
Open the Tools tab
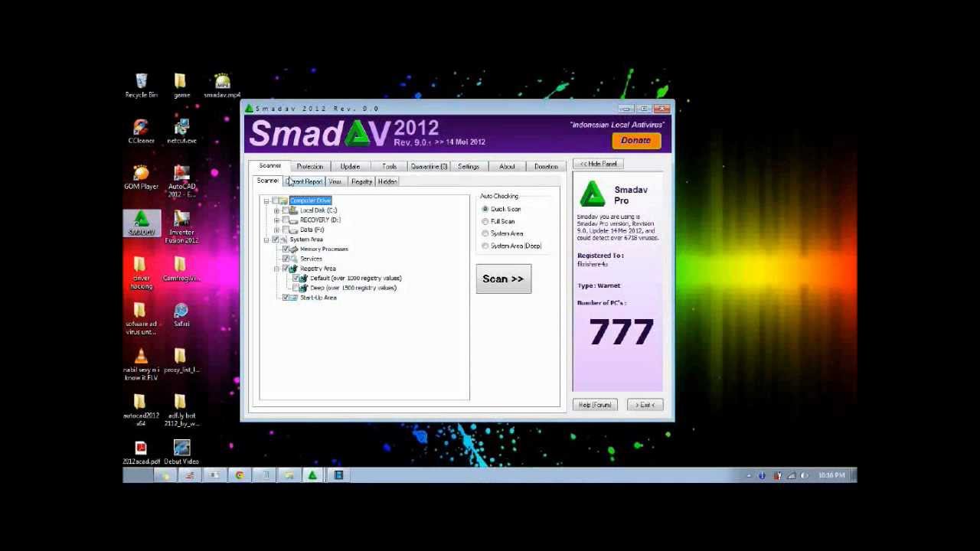click(390, 166)
